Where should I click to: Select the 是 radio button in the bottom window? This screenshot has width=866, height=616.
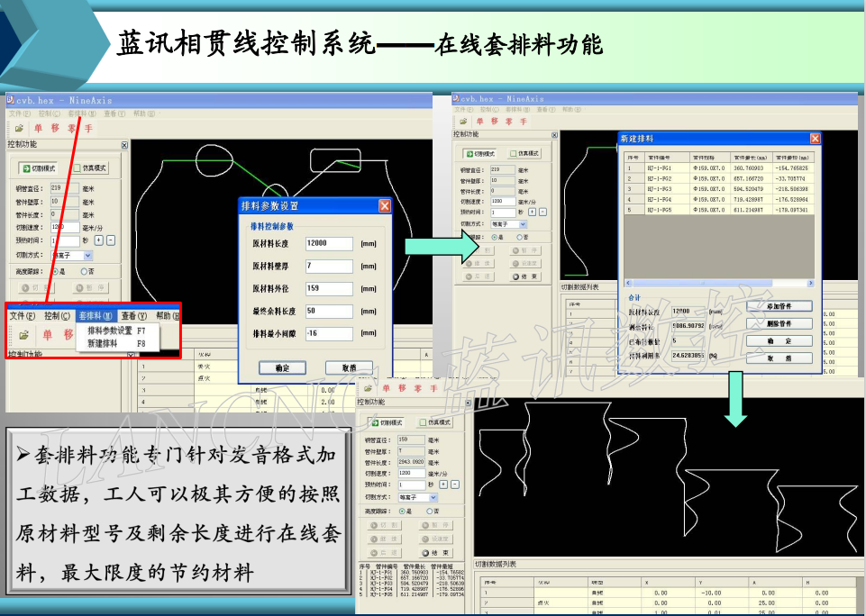tap(402, 511)
